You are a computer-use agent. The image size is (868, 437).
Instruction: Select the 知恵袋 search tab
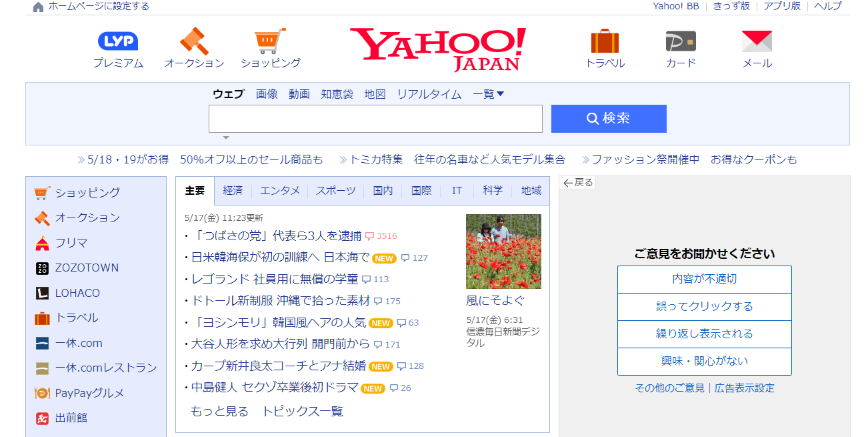click(x=337, y=94)
